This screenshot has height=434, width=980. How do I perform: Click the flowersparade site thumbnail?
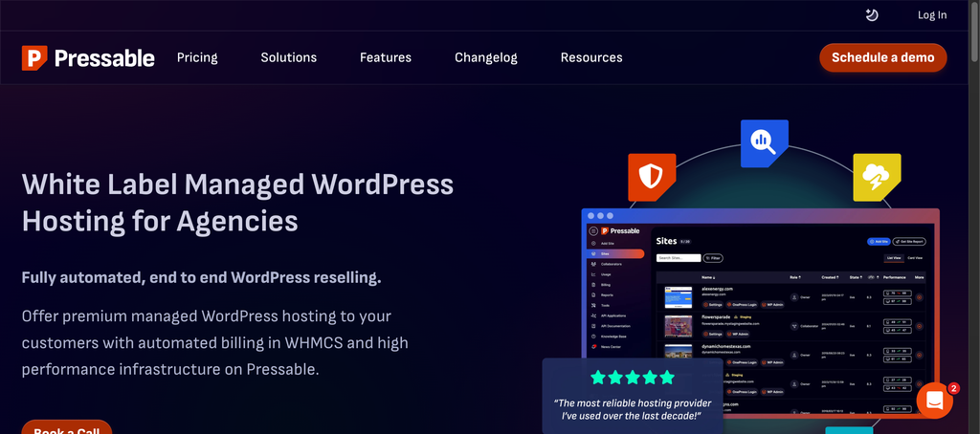click(679, 326)
